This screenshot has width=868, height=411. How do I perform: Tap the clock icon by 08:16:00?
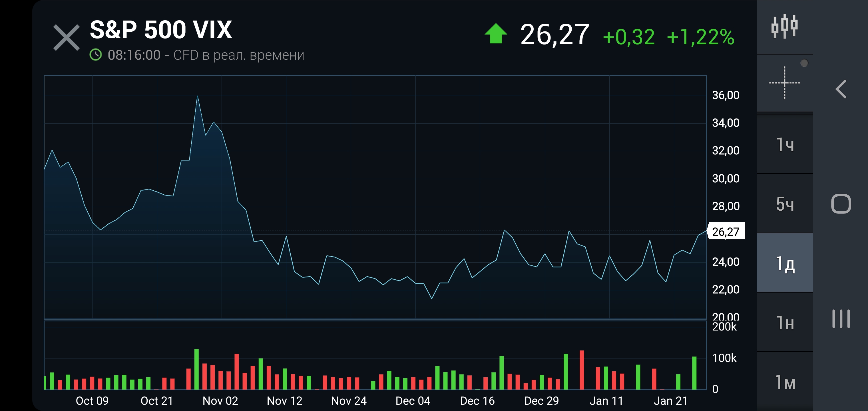pos(96,55)
